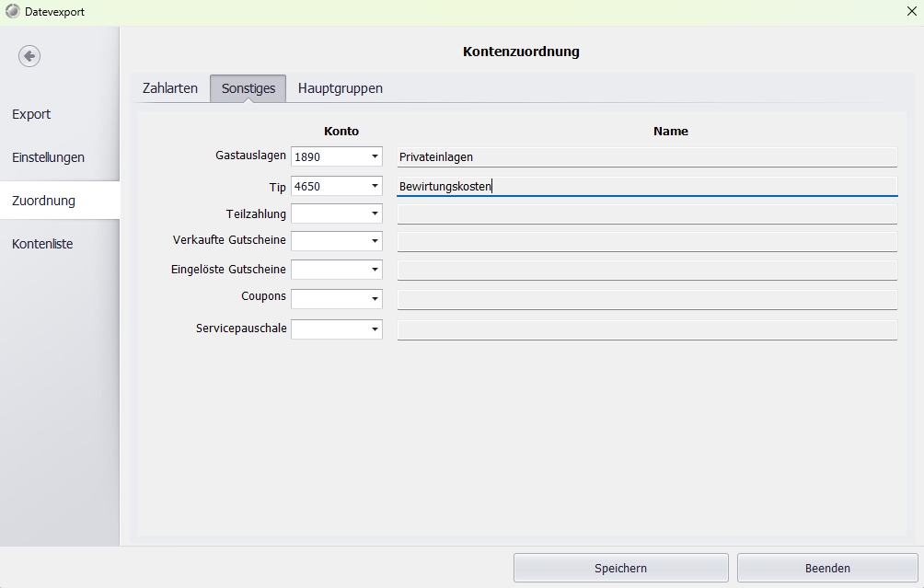Open the Eingelöste Gutscheine Konto dropdown
924x588 pixels.
tap(374, 271)
